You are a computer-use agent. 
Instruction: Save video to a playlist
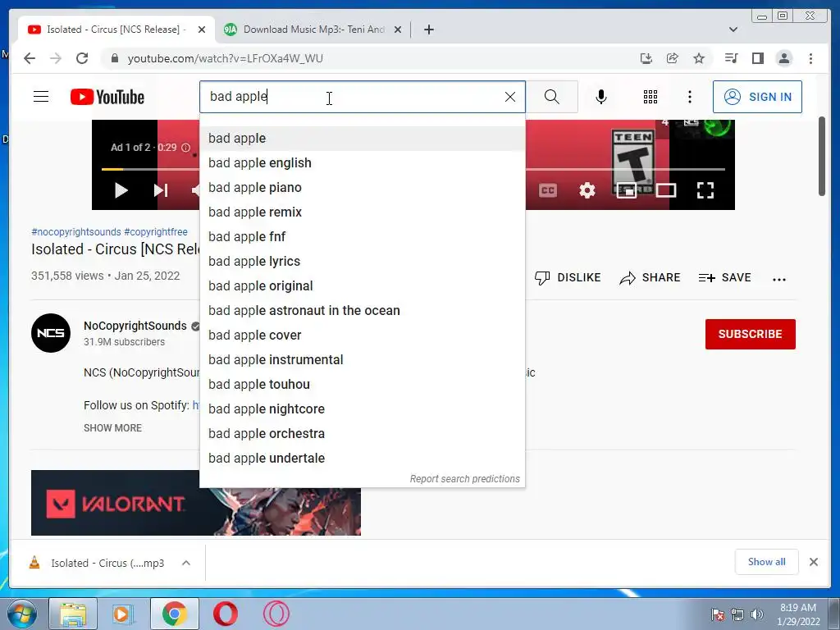coord(725,277)
